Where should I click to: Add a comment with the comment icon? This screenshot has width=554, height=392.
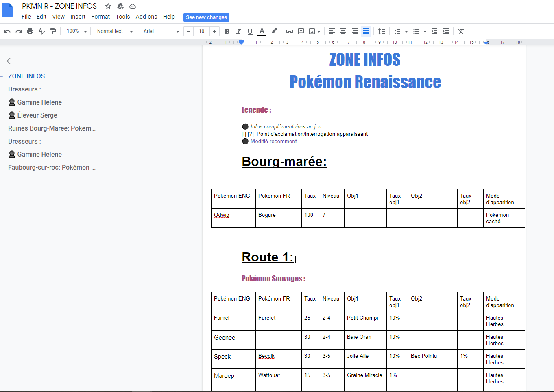pyautogui.click(x=301, y=31)
